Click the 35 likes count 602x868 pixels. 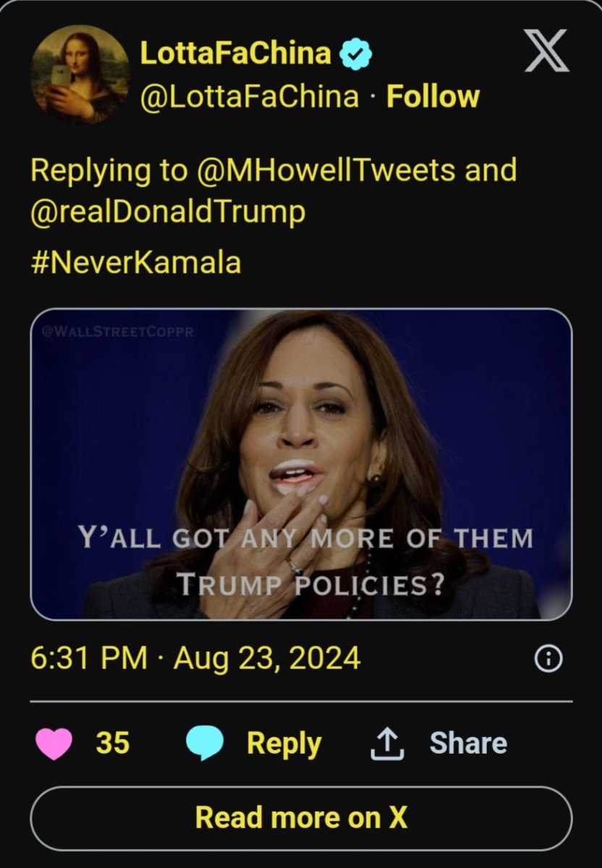(112, 744)
